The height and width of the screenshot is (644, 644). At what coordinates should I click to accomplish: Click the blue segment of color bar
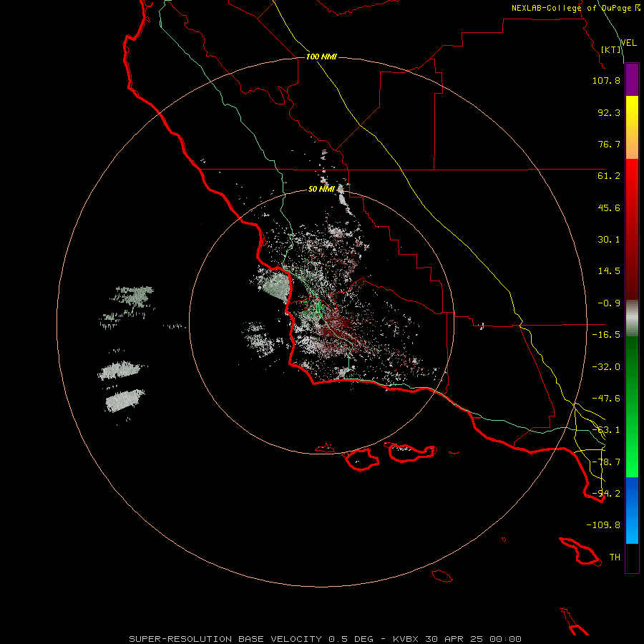[632, 510]
